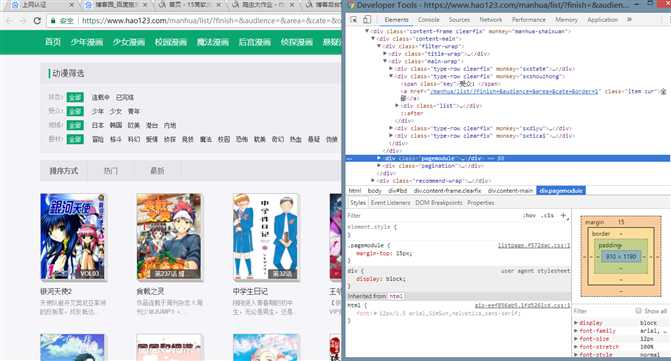Collapse the div with monkey sxshouzhong

[391, 76]
